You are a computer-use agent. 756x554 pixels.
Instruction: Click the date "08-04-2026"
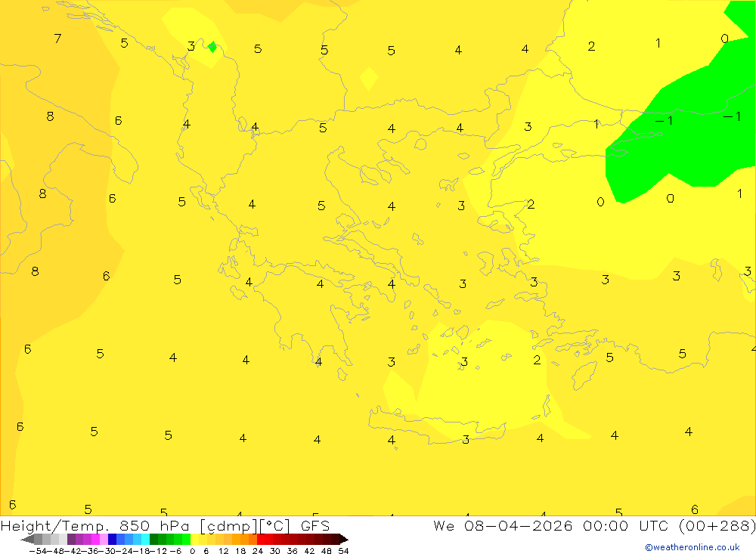519,525
